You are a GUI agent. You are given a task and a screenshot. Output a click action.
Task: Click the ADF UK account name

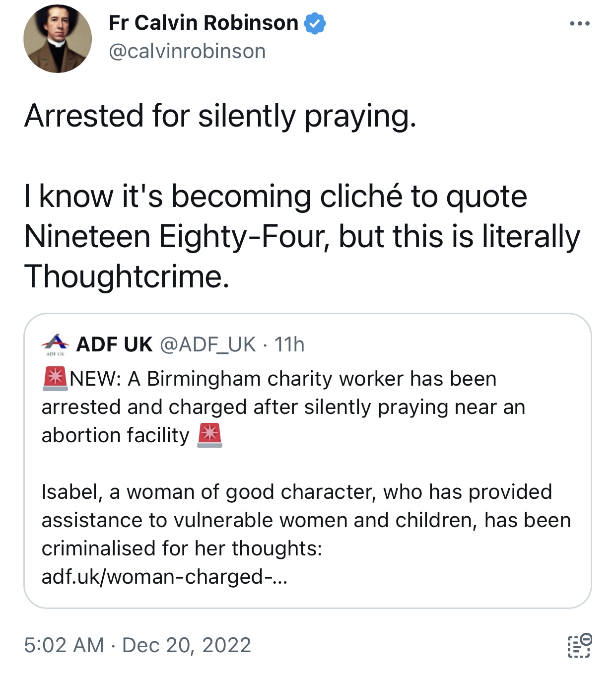pos(114,344)
